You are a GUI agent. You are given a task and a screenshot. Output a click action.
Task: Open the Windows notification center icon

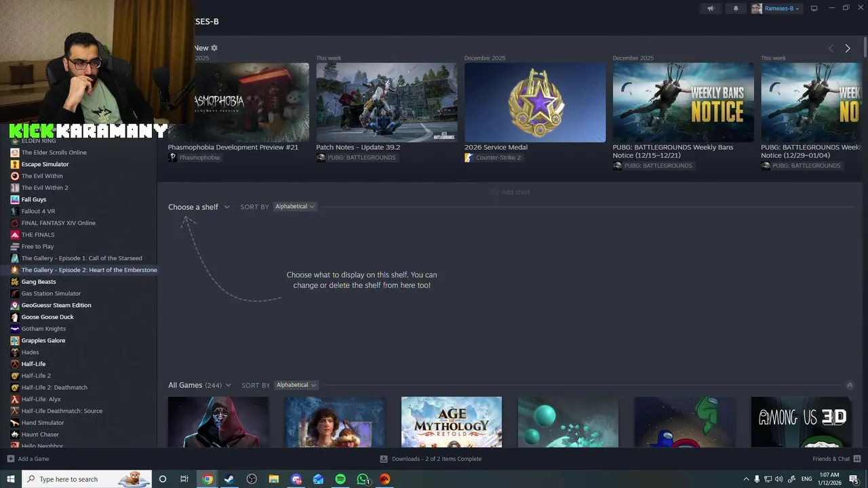click(854, 479)
